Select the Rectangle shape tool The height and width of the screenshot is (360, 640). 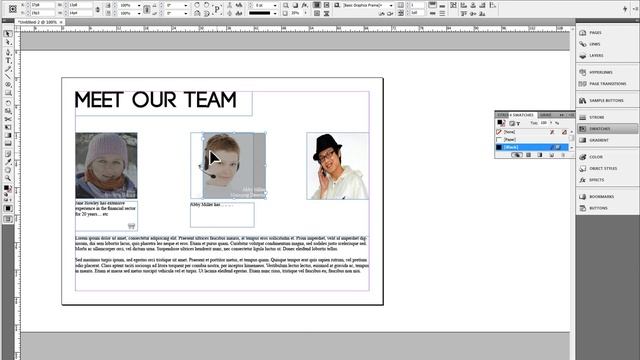pos(8,93)
